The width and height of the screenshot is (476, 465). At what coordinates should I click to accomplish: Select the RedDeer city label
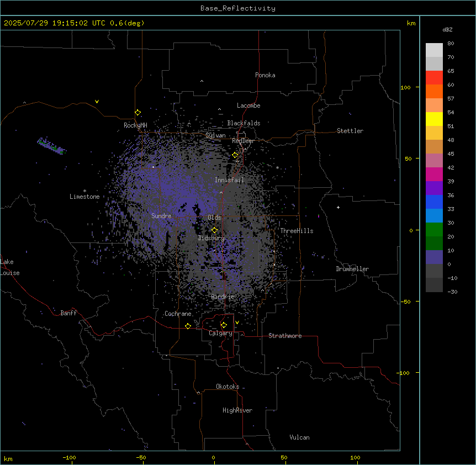point(243,141)
